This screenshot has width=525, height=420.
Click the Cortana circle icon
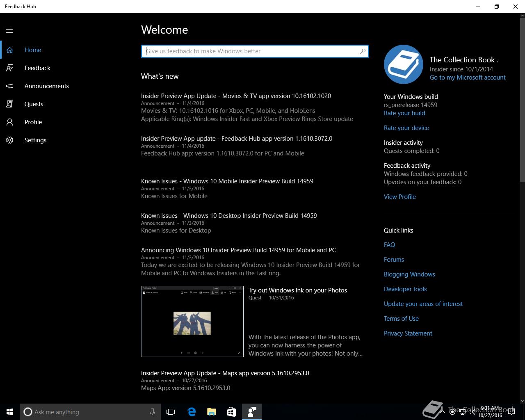28,412
